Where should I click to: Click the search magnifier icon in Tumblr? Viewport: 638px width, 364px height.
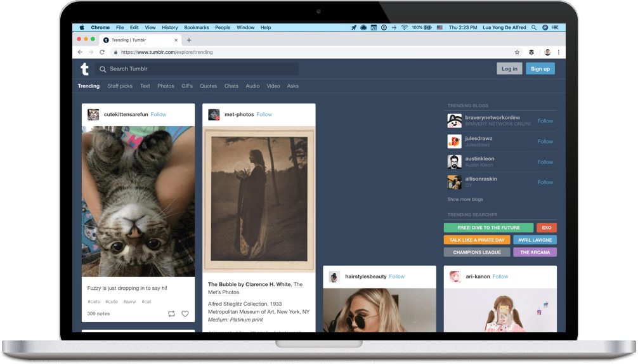[103, 69]
